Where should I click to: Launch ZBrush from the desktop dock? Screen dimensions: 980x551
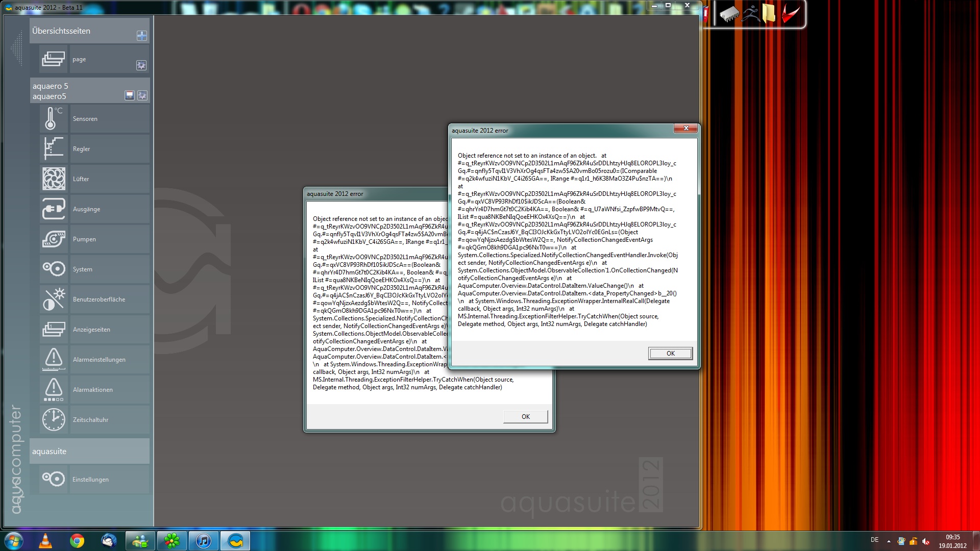click(750, 14)
